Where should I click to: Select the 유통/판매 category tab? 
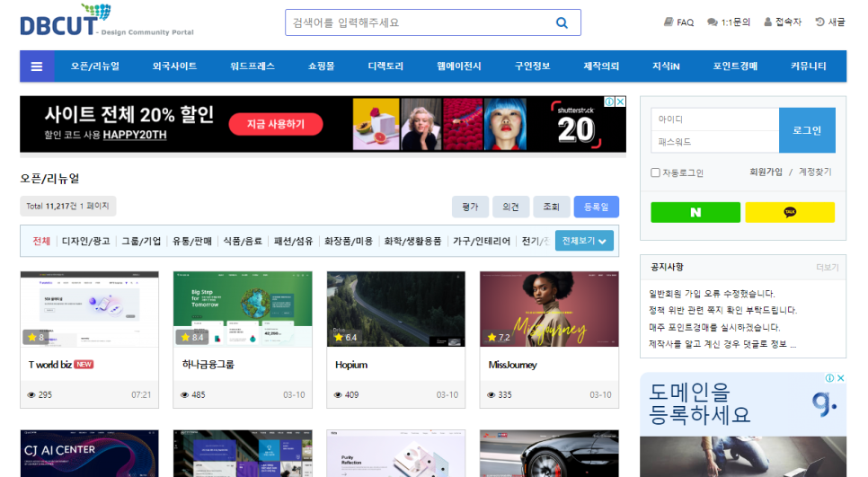pos(192,242)
